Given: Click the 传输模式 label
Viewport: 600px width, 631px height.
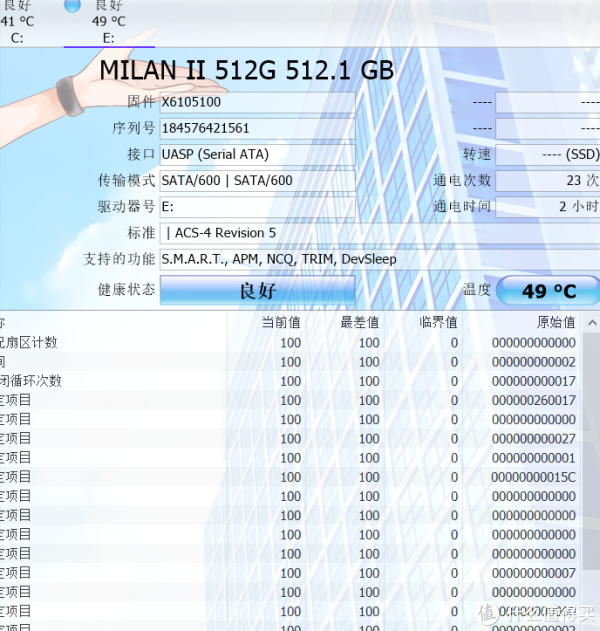Looking at the screenshot, I should tap(126, 180).
